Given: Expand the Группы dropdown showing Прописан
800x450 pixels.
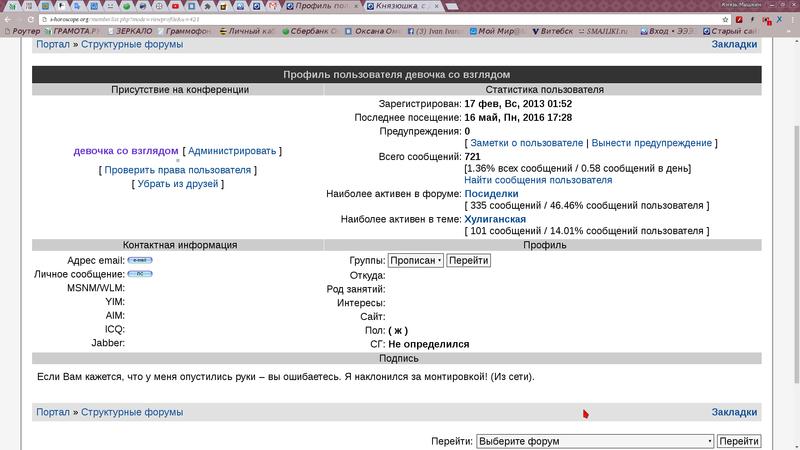Looking at the screenshot, I should point(415,260).
